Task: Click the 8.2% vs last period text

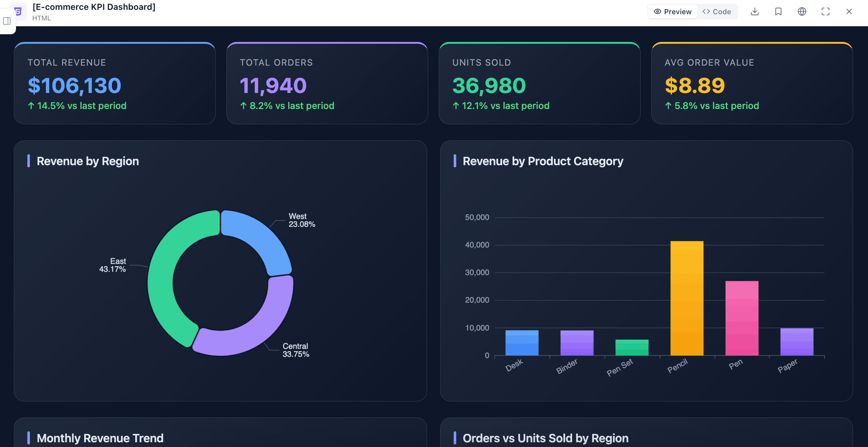Action: point(287,106)
